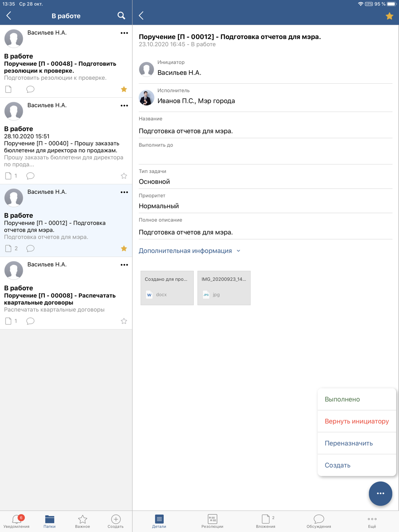Open comments icon of task П-00012

(30, 248)
